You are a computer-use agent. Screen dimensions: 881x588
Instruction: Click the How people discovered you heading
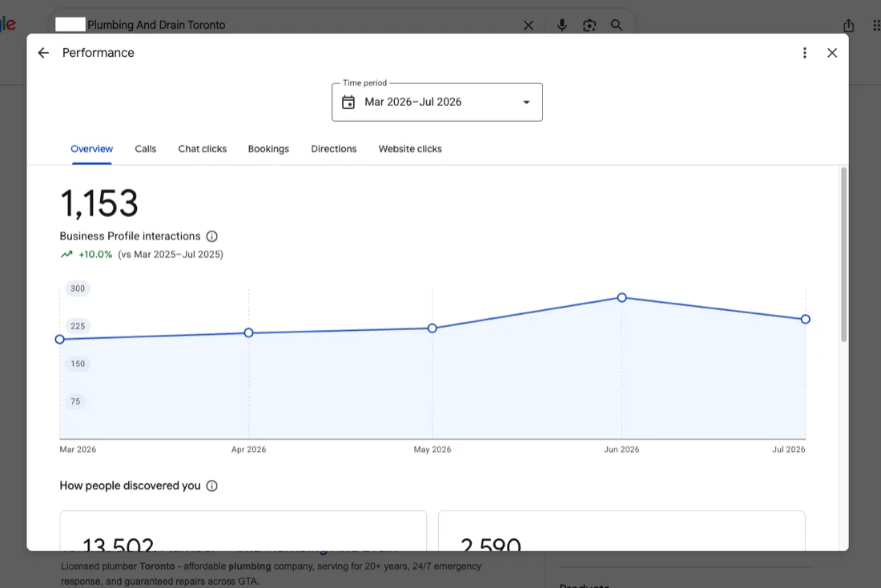(130, 485)
